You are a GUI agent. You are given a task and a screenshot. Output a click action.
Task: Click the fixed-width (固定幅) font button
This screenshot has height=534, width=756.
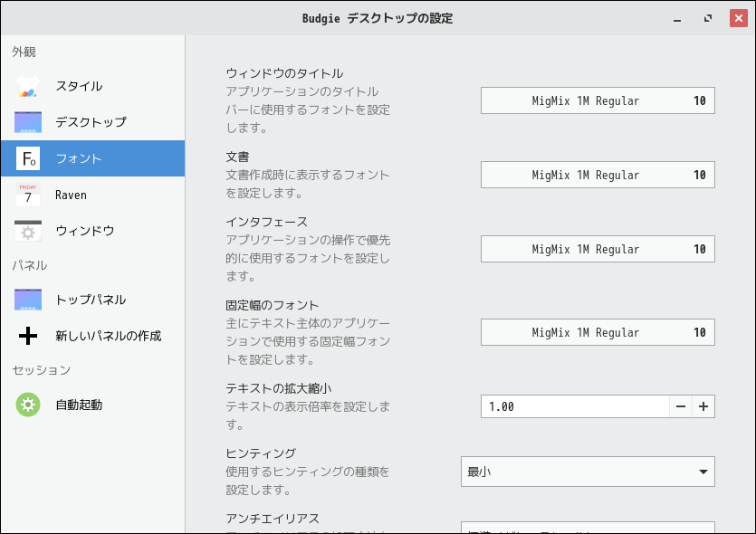[x=598, y=332]
